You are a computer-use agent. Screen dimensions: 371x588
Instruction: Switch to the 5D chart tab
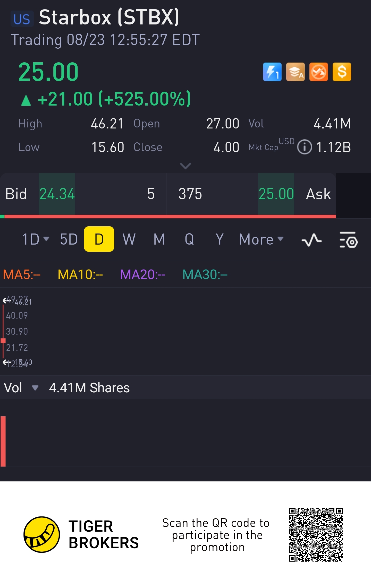tap(69, 239)
